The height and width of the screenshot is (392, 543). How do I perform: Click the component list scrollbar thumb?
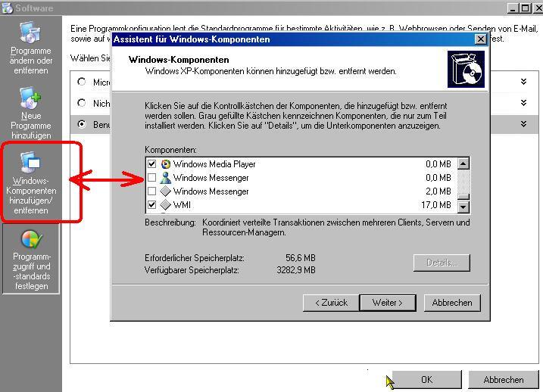click(463, 197)
